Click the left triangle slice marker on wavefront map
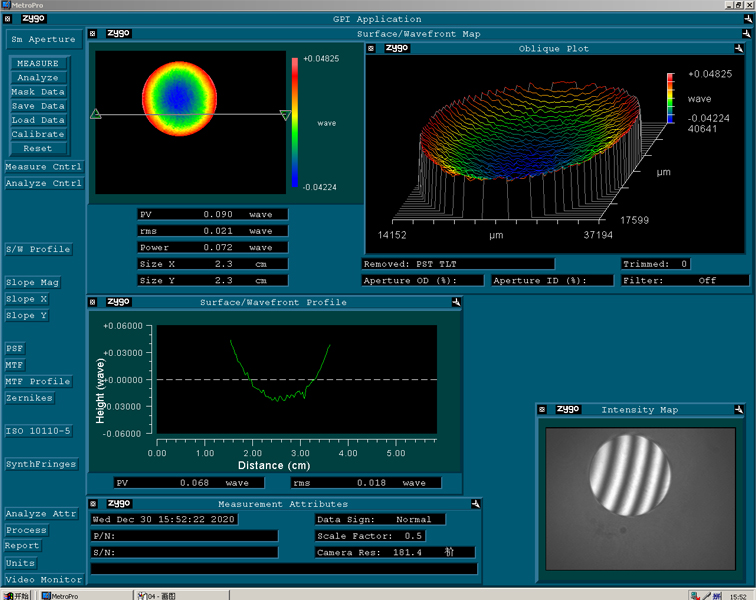756x600 pixels. point(96,114)
